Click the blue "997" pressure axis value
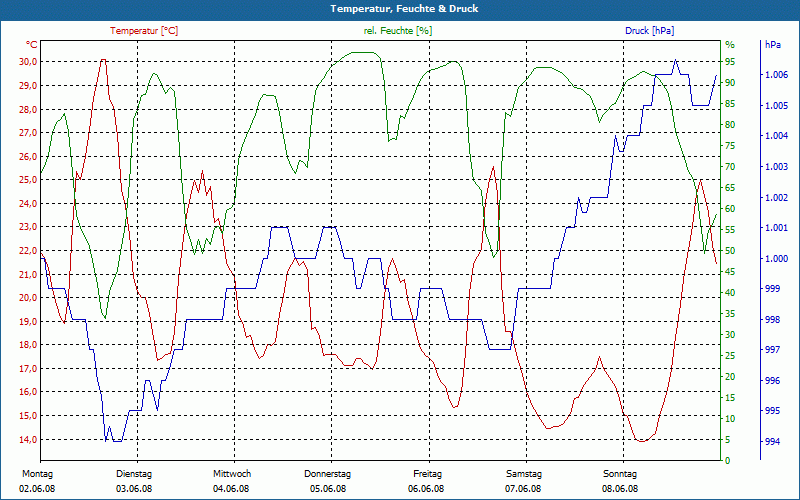Viewport: 800px width, 500px height. pos(772,350)
